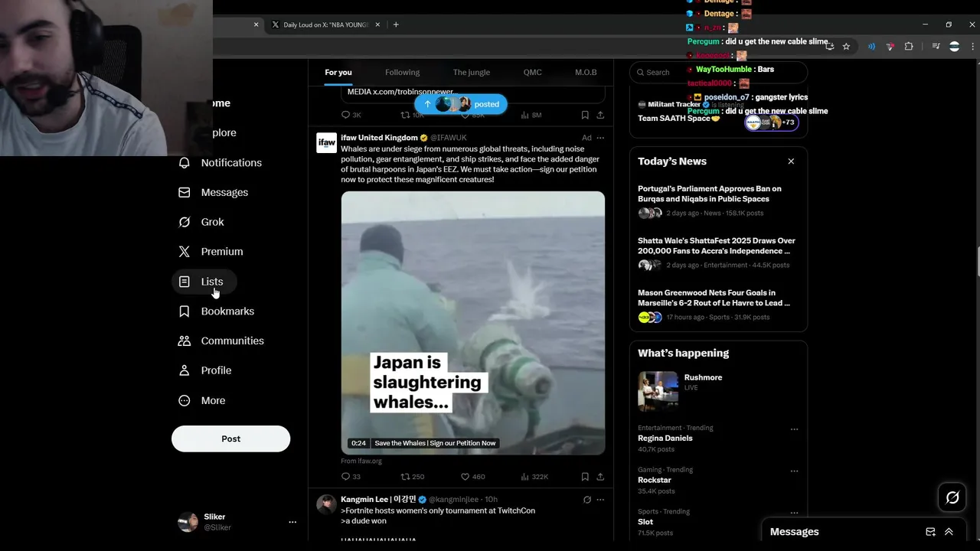Click the Post button

point(230,439)
